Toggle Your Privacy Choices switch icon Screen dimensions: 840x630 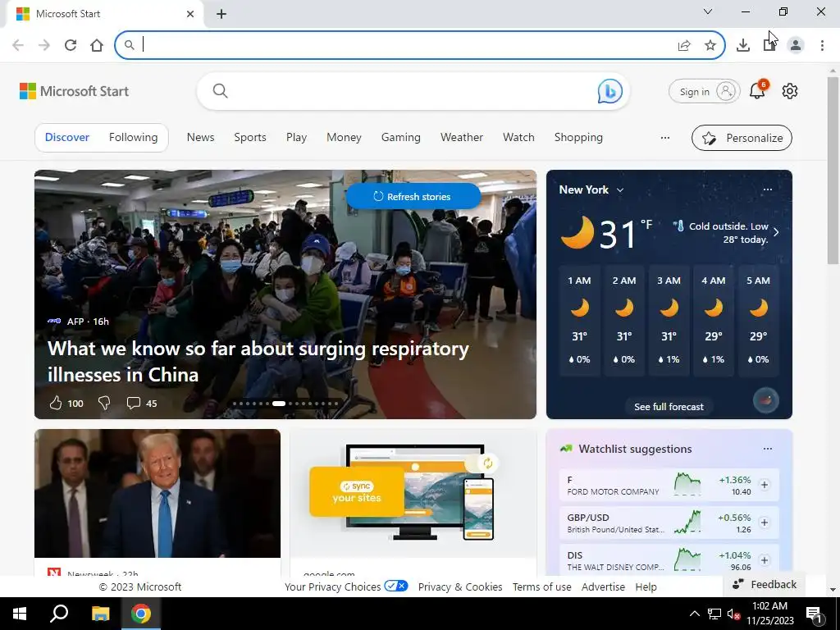coord(396,586)
